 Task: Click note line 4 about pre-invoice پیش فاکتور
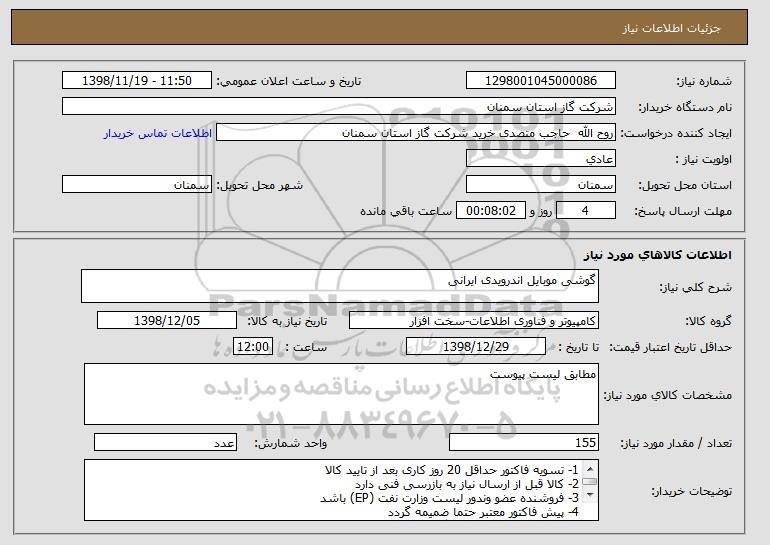click(x=484, y=513)
